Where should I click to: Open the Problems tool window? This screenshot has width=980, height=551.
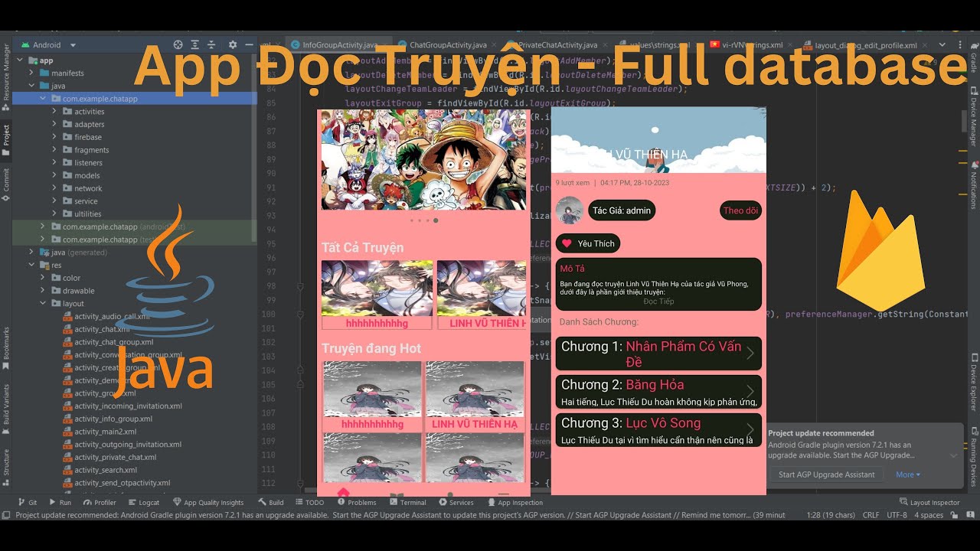pyautogui.click(x=357, y=503)
